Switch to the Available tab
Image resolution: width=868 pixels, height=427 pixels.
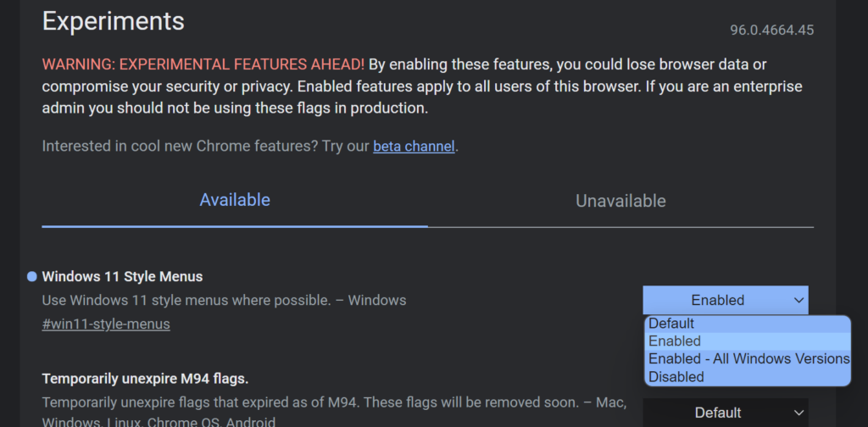(235, 200)
